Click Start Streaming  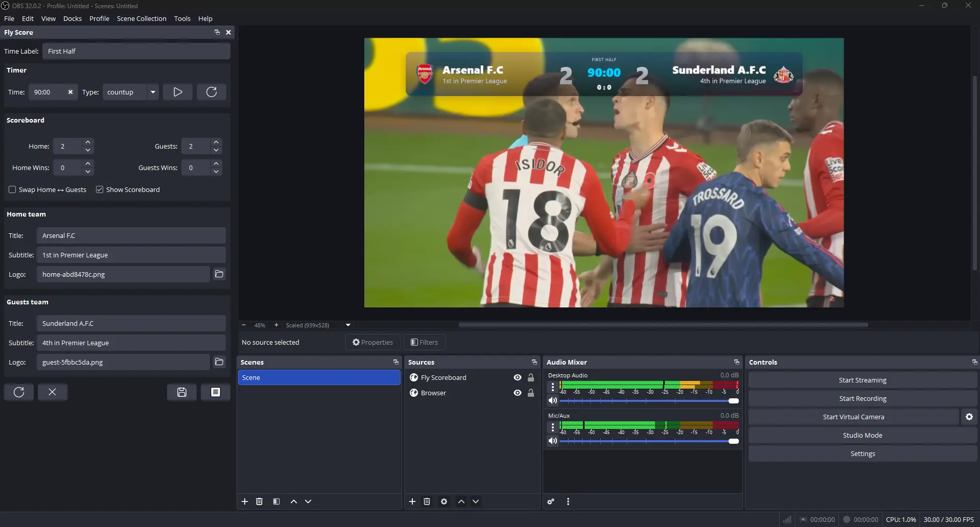tap(862, 380)
